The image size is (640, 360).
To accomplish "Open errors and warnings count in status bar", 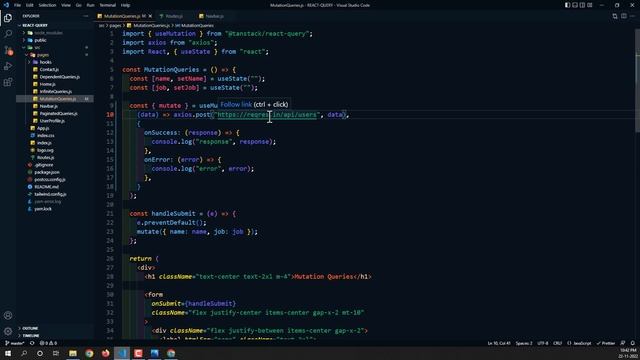I will click(48, 343).
